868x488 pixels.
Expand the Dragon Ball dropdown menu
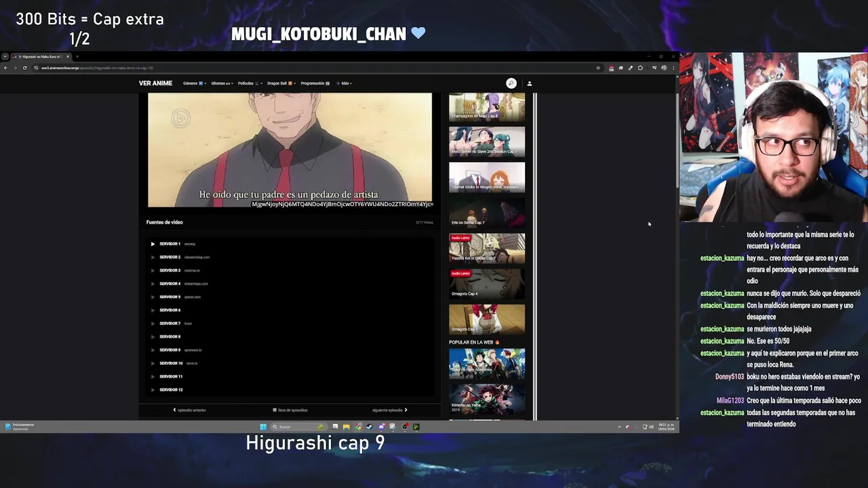point(281,83)
